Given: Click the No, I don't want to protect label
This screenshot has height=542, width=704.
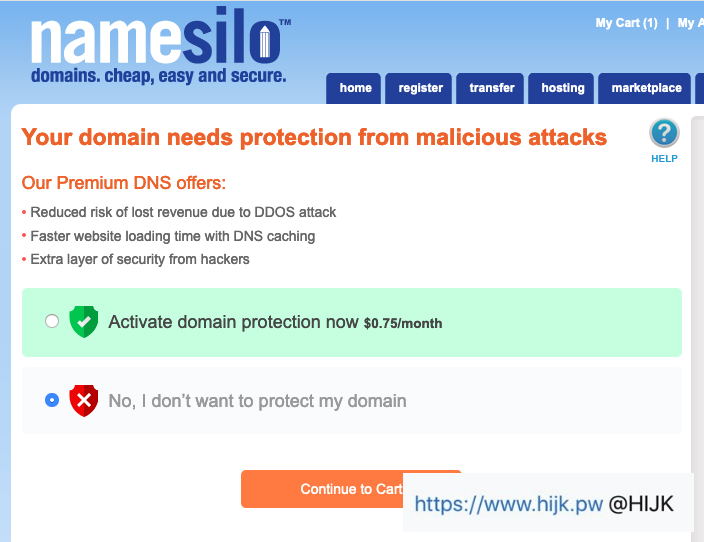Looking at the screenshot, I should click(257, 401).
